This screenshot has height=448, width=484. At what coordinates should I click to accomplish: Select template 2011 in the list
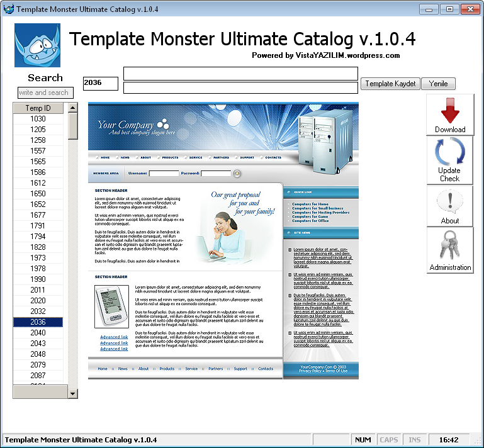(38, 290)
